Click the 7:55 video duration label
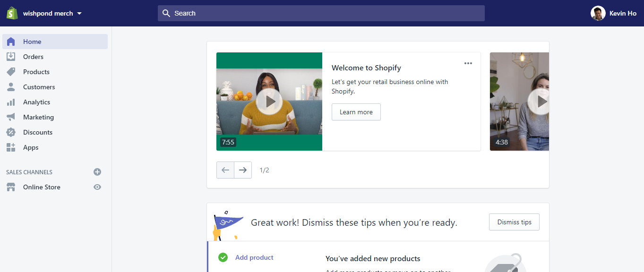644x272 pixels. coord(228,142)
